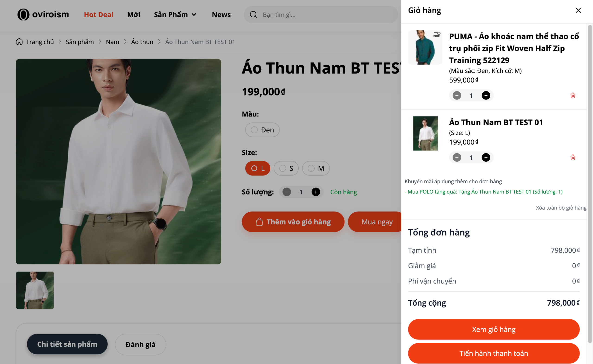Click Tiến hành thanh toán button
Image resolution: width=593 pixels, height=364 pixels.
coord(494,353)
